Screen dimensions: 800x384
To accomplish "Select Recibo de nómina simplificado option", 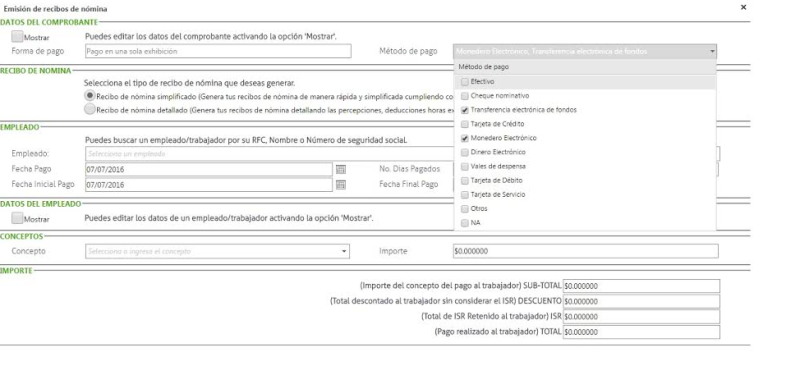I will click(x=90, y=96).
